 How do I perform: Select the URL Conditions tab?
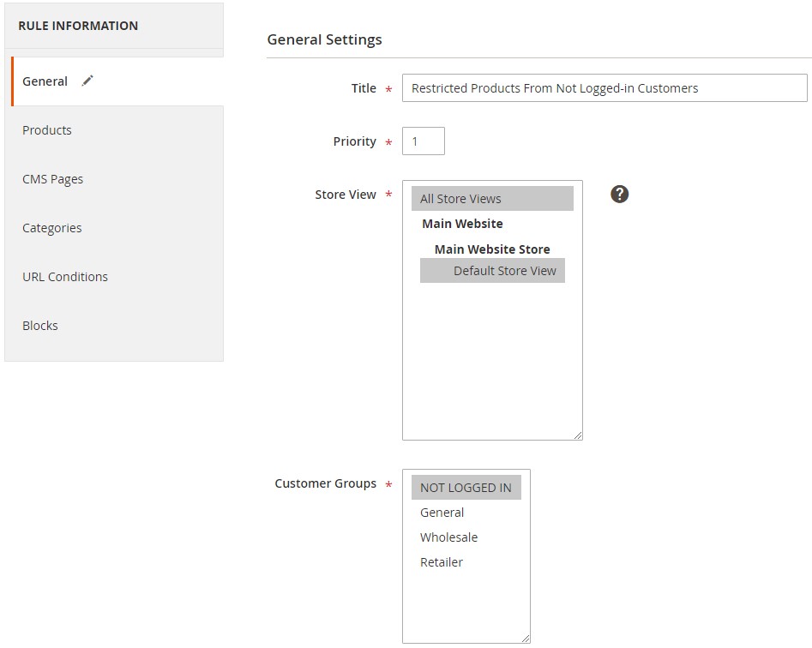65,277
